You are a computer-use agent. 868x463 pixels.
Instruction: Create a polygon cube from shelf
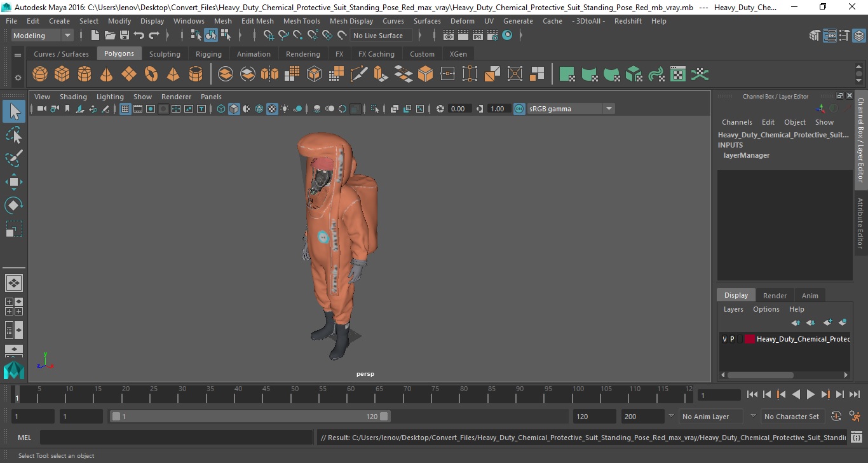coord(62,74)
